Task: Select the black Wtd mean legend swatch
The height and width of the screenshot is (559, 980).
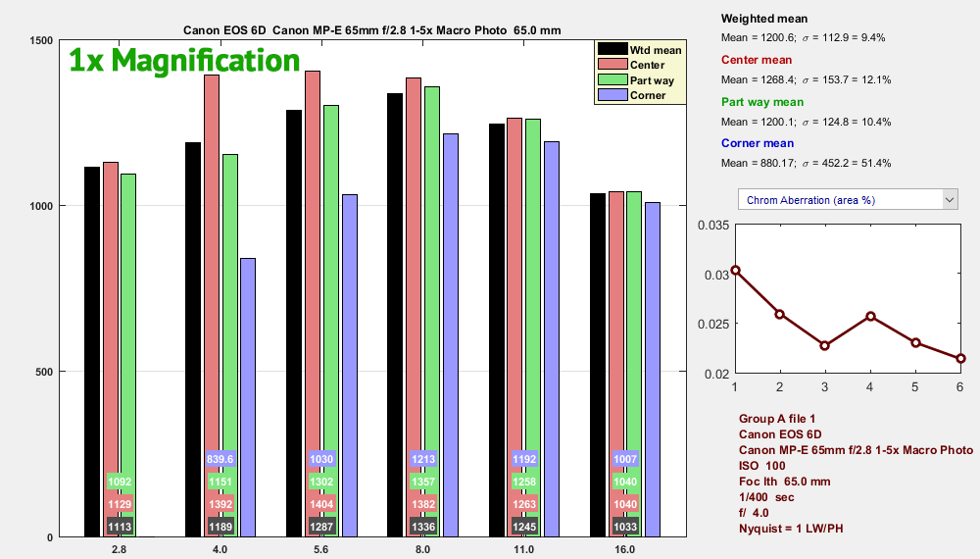Action: [x=612, y=49]
